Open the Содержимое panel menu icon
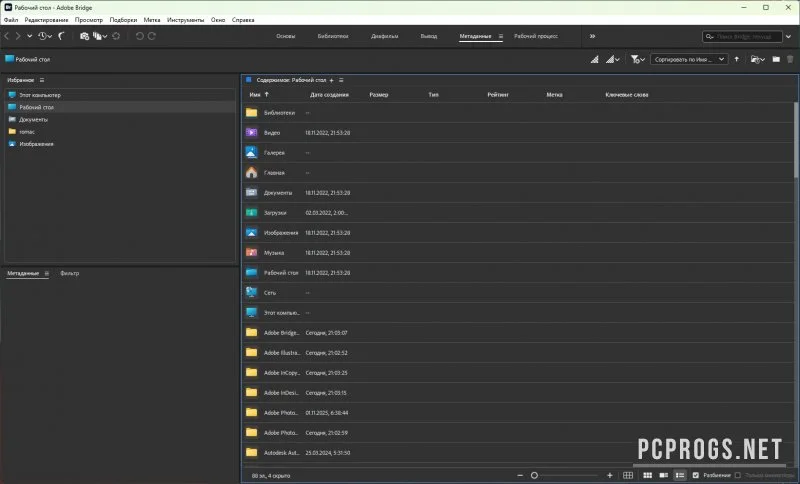Viewport: 800px width, 484px height. (341, 80)
